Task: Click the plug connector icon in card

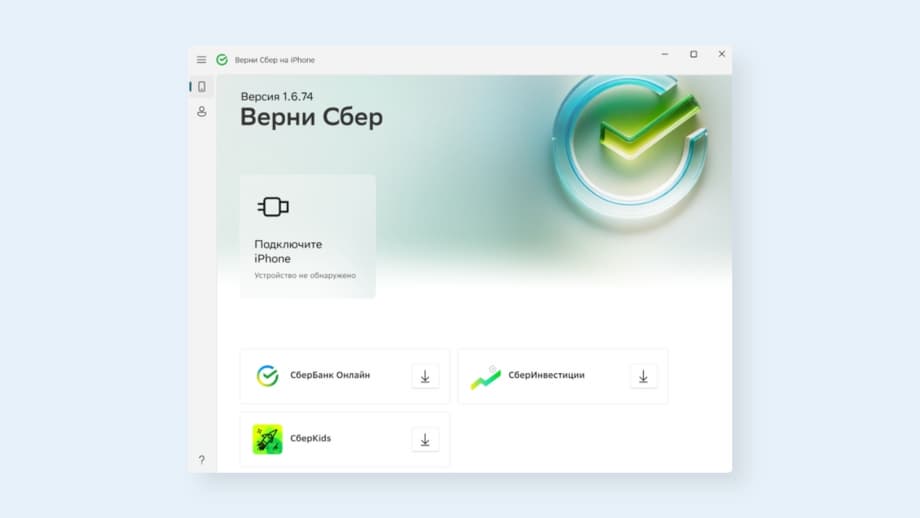Action: pos(273,207)
